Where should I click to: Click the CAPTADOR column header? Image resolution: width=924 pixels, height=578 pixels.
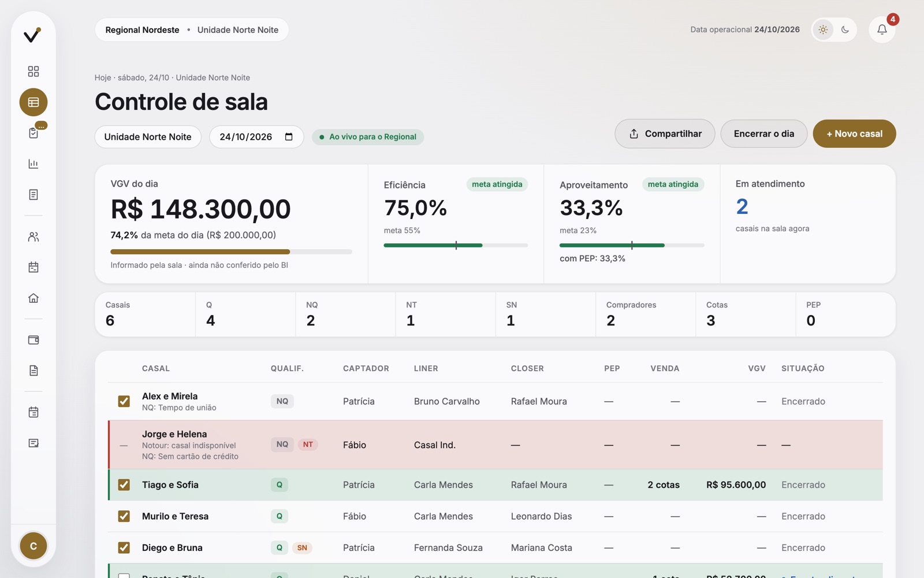click(x=366, y=368)
